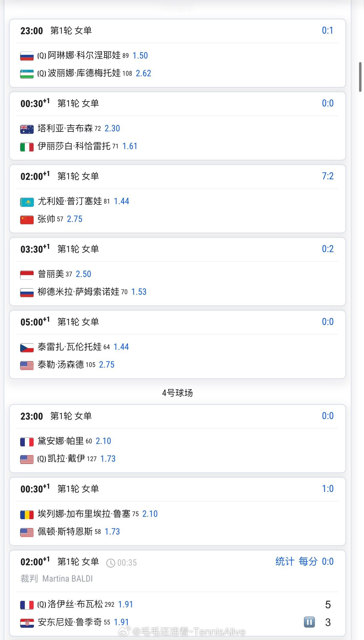364x640 pixels.
Task: Select odds 1.73 for 凯拉·戴伊
Action: [x=108, y=459]
